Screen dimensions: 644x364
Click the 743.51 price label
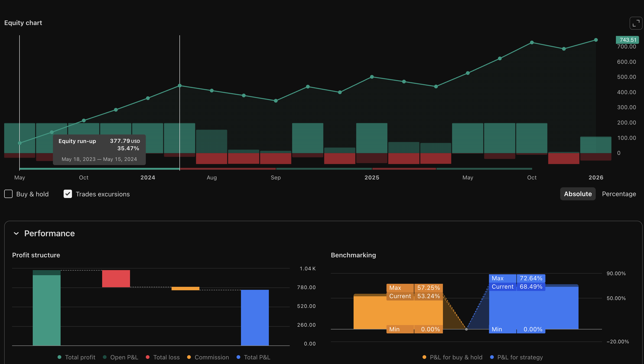628,40
